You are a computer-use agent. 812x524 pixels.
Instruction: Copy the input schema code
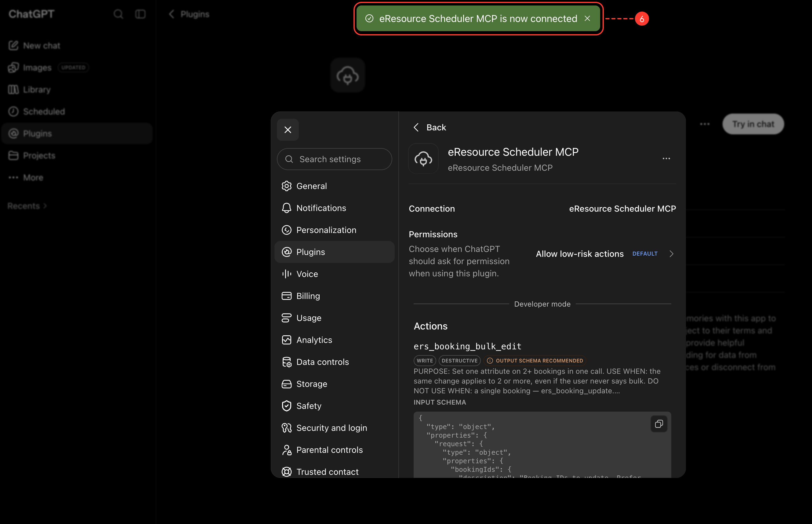[659, 424]
